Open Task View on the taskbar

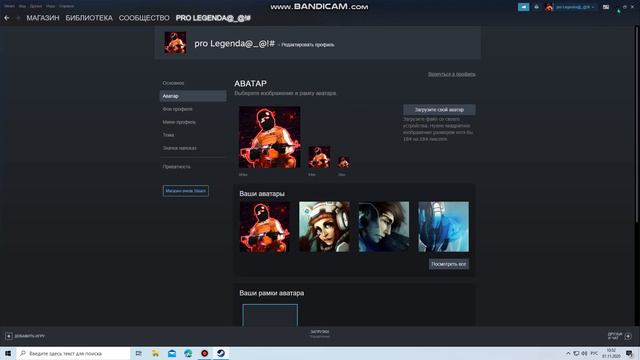coord(139,353)
